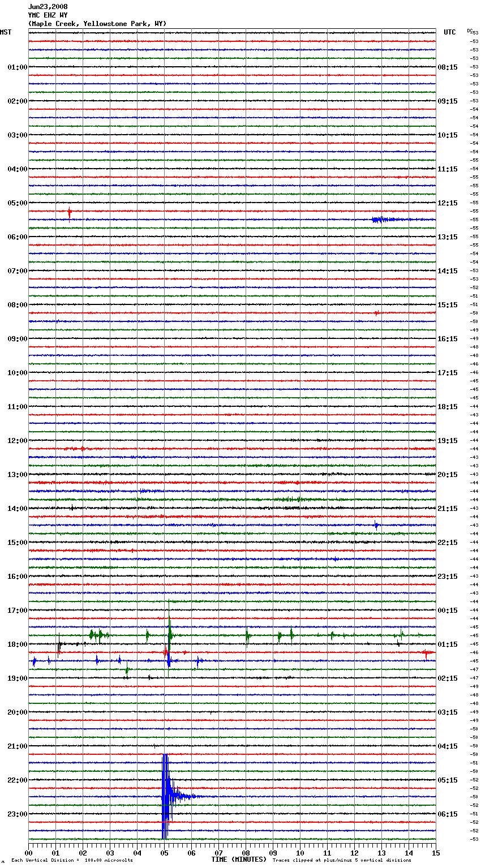Click the 05:15 UTC time label

point(448,780)
